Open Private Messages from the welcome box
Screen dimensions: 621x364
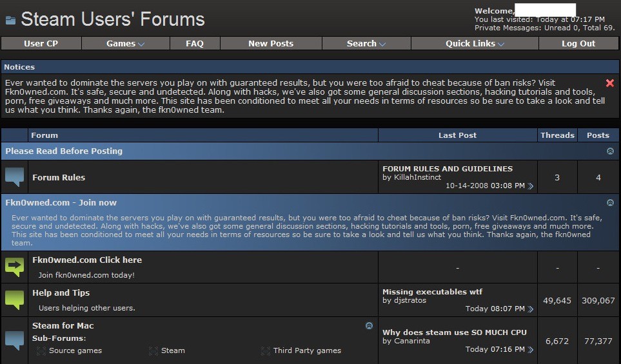[x=508, y=28]
